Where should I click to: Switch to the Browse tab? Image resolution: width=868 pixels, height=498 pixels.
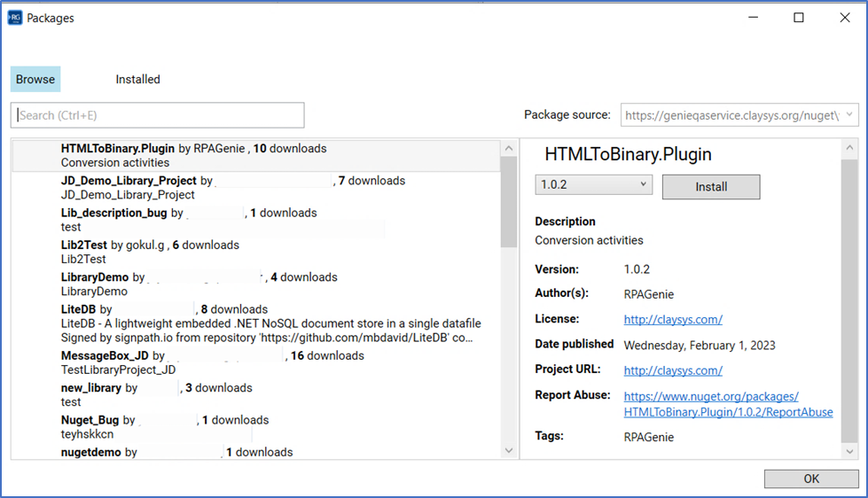pos(35,79)
